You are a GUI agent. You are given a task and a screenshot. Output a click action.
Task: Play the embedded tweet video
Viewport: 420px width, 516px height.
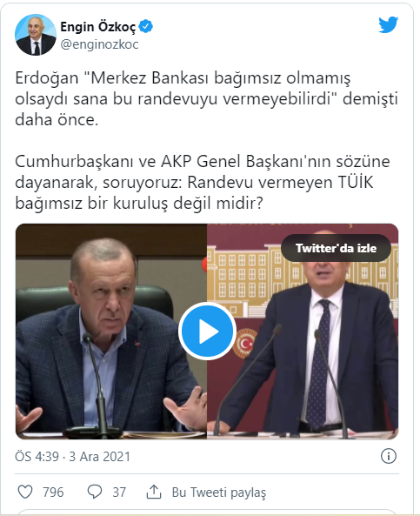pyautogui.click(x=207, y=331)
